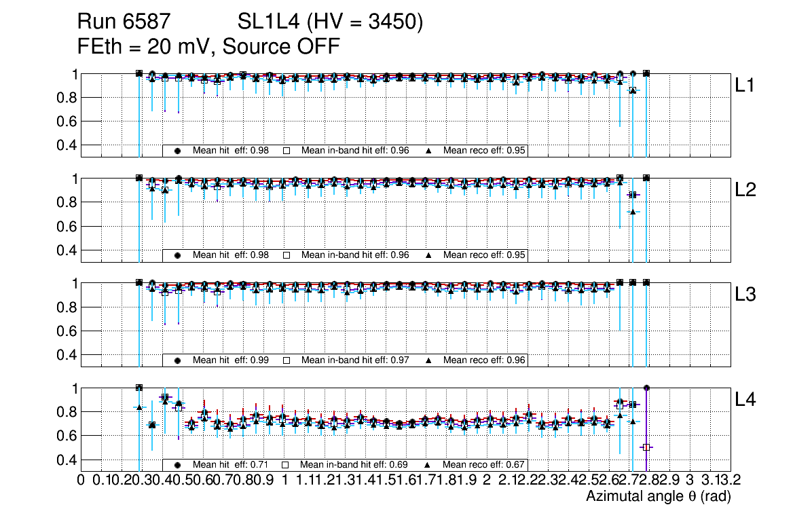The image size is (812, 524).
Task: Click the L4 legend filled circle marker
Action: 177,465
